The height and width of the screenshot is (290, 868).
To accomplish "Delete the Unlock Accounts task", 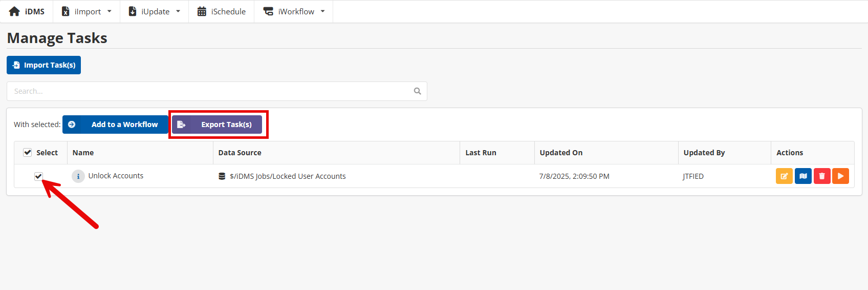I will pyautogui.click(x=822, y=176).
